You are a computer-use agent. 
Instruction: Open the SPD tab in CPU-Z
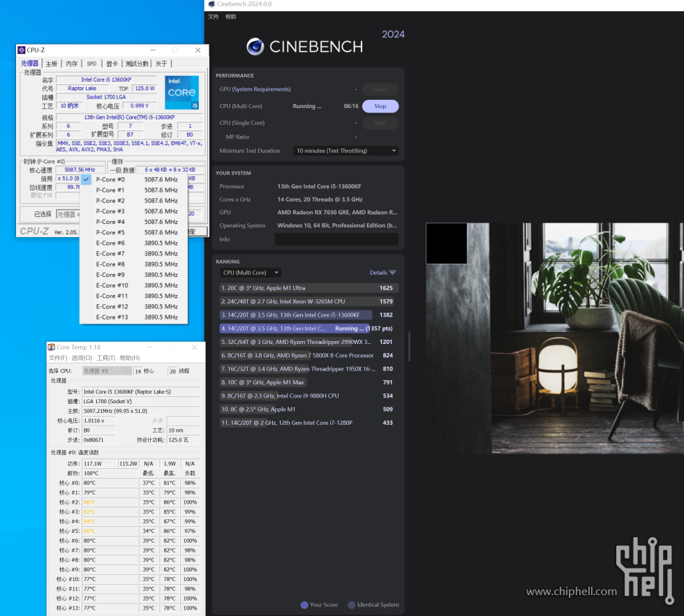click(91, 63)
